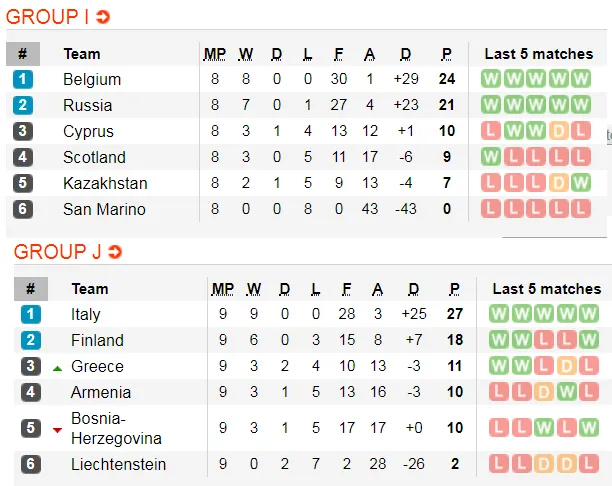This screenshot has width=612, height=486.
Task: Click Scotland's green W result badge
Action: [x=490, y=157]
